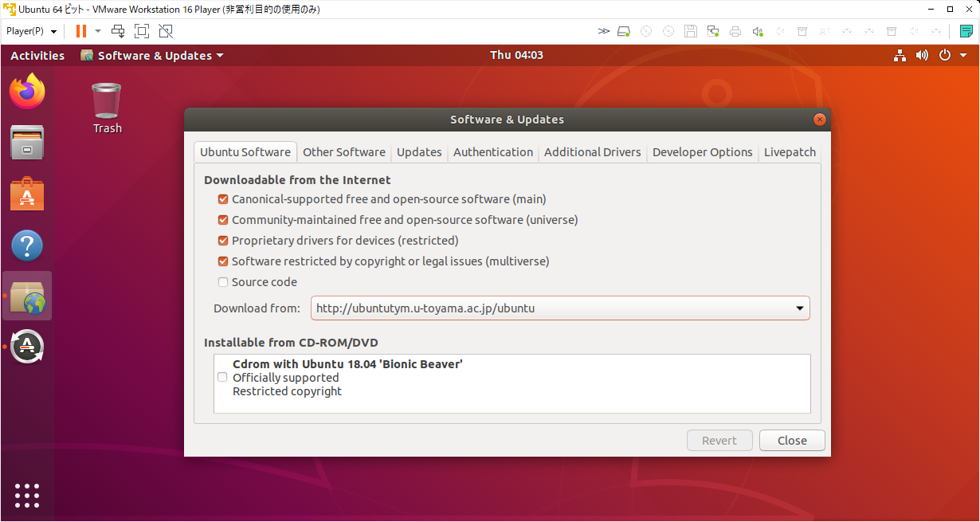Launch the Files manager from the dock
The width and height of the screenshot is (980, 522).
27,143
